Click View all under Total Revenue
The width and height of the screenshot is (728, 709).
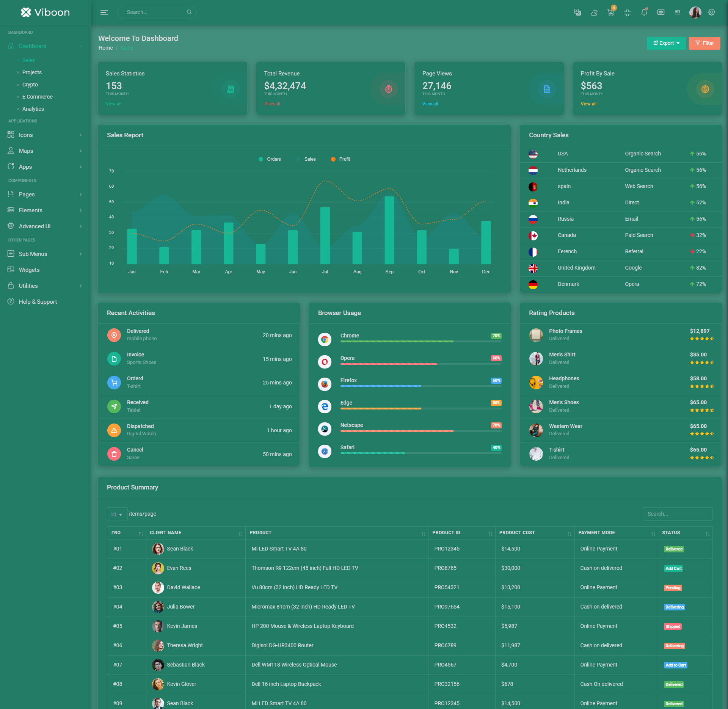(272, 104)
